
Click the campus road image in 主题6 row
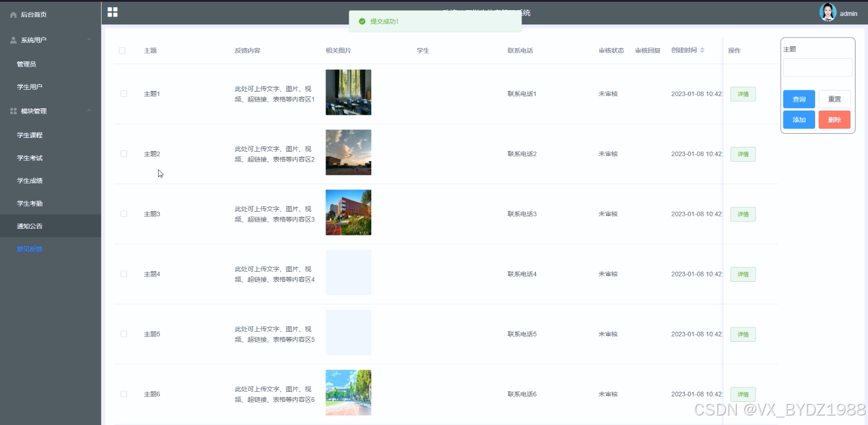tap(348, 392)
